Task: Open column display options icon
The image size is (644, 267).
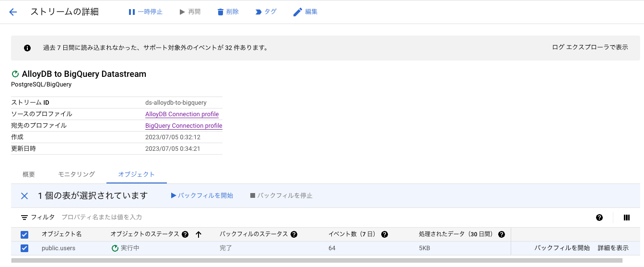Action: [x=627, y=218]
